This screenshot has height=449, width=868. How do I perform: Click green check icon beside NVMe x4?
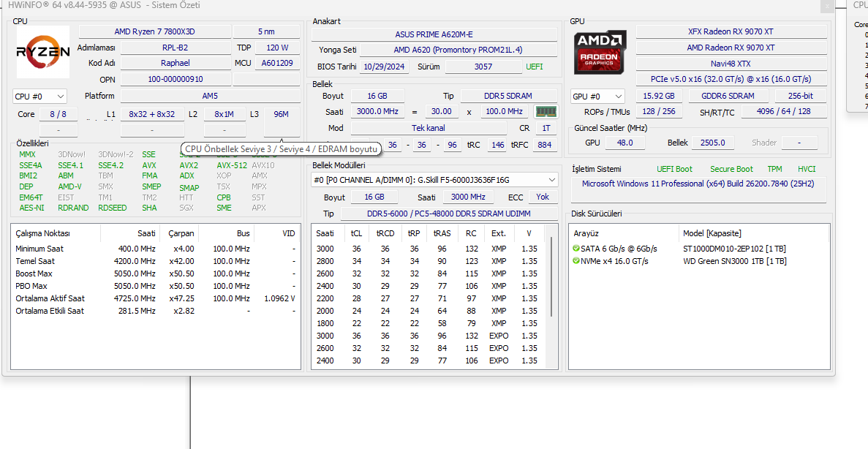coord(576,261)
